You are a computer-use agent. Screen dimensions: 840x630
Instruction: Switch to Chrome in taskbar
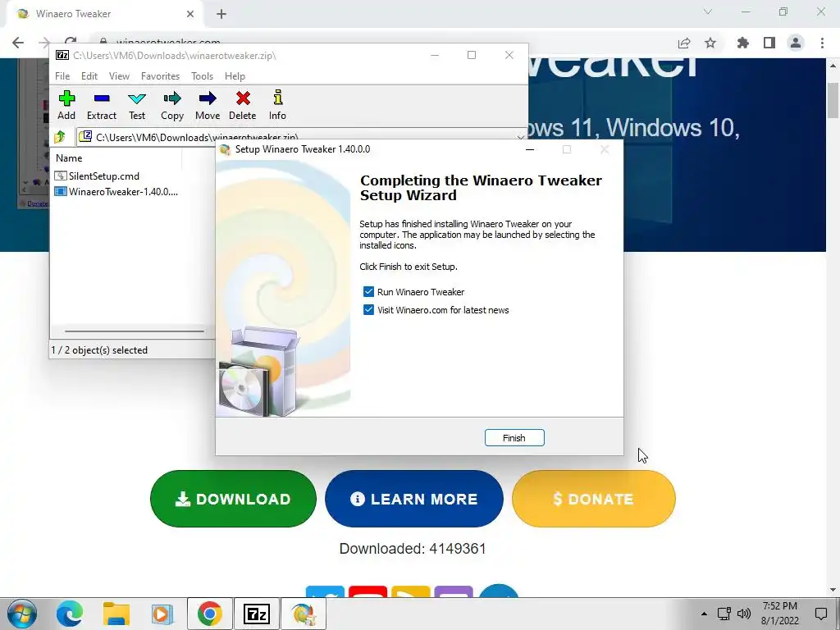point(209,614)
